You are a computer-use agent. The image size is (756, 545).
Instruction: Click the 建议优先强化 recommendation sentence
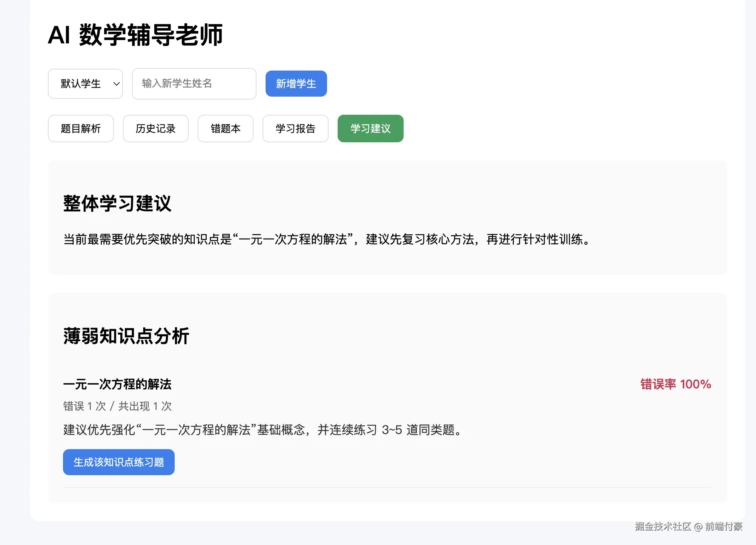[x=263, y=430]
